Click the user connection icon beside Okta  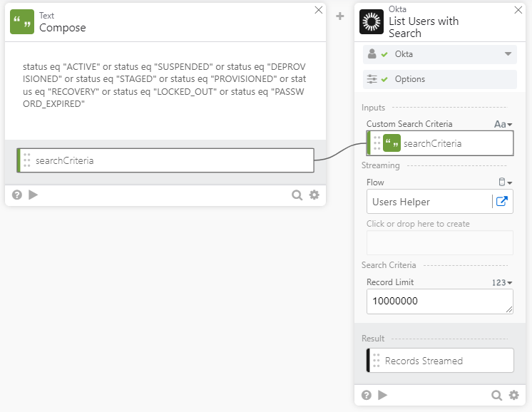click(372, 54)
